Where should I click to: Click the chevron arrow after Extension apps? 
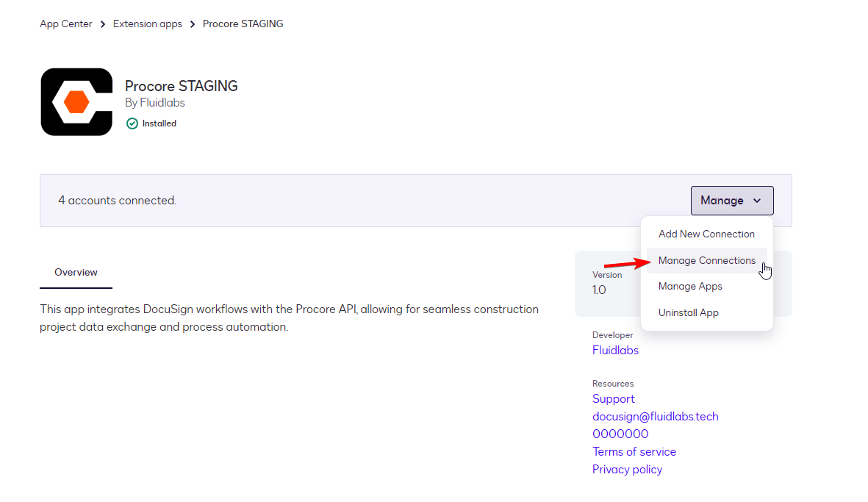coord(193,24)
